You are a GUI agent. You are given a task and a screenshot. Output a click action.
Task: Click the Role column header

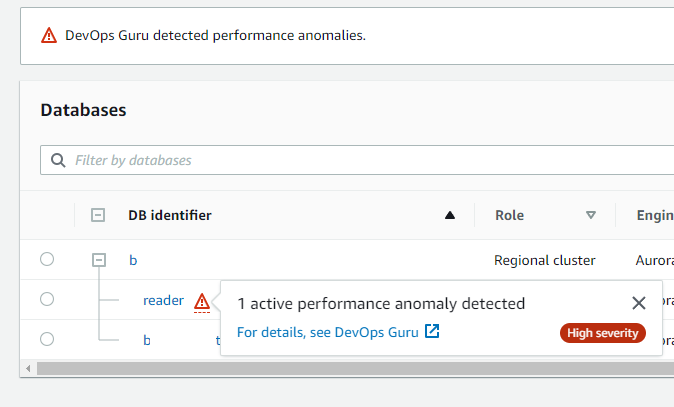[x=510, y=215]
